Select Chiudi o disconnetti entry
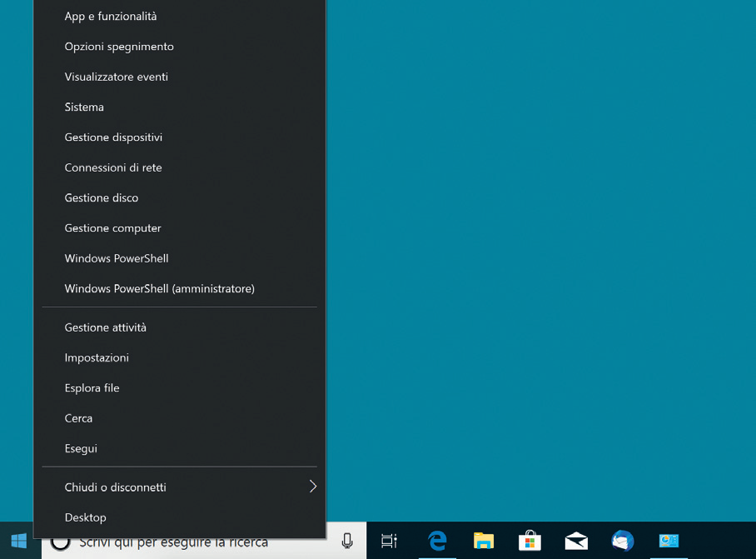 click(179, 487)
